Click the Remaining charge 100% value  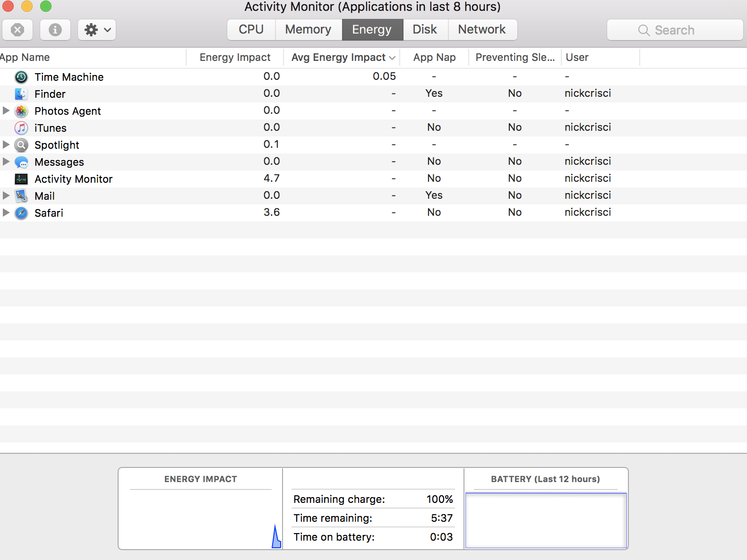point(439,499)
